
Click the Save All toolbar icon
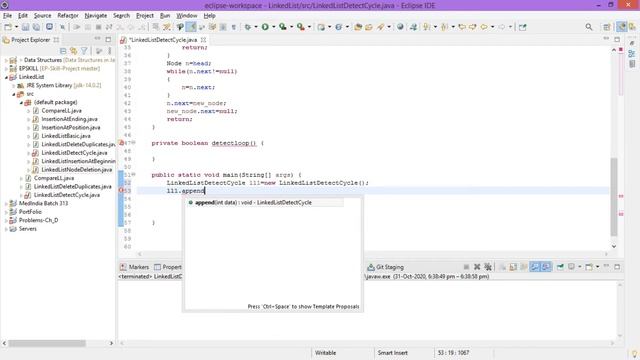[x=36, y=27]
